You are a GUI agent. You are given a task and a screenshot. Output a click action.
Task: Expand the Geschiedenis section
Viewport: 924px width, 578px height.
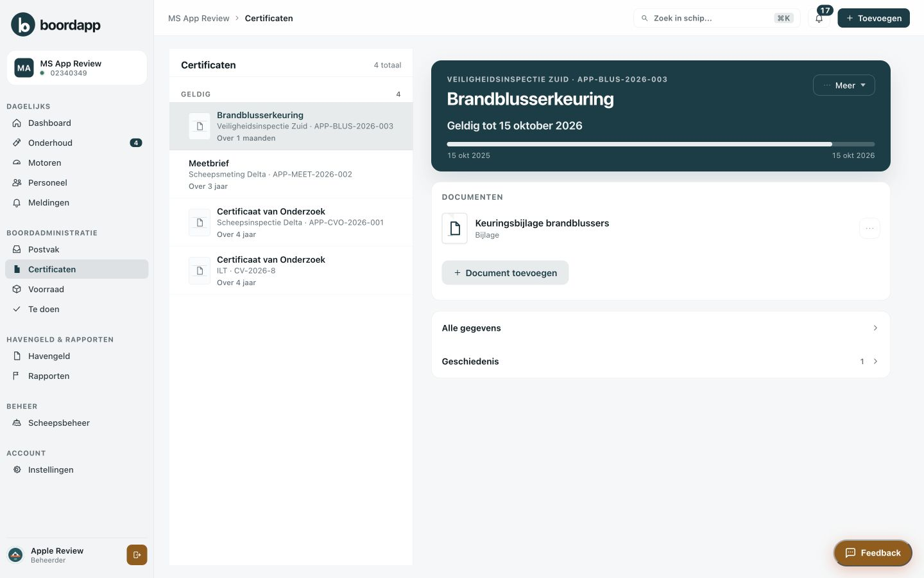[x=660, y=362]
